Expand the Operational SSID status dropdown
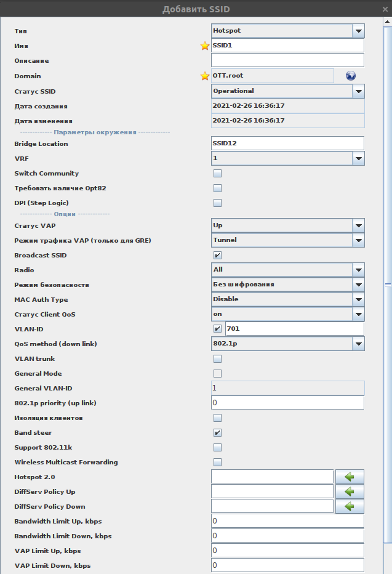 (358, 91)
